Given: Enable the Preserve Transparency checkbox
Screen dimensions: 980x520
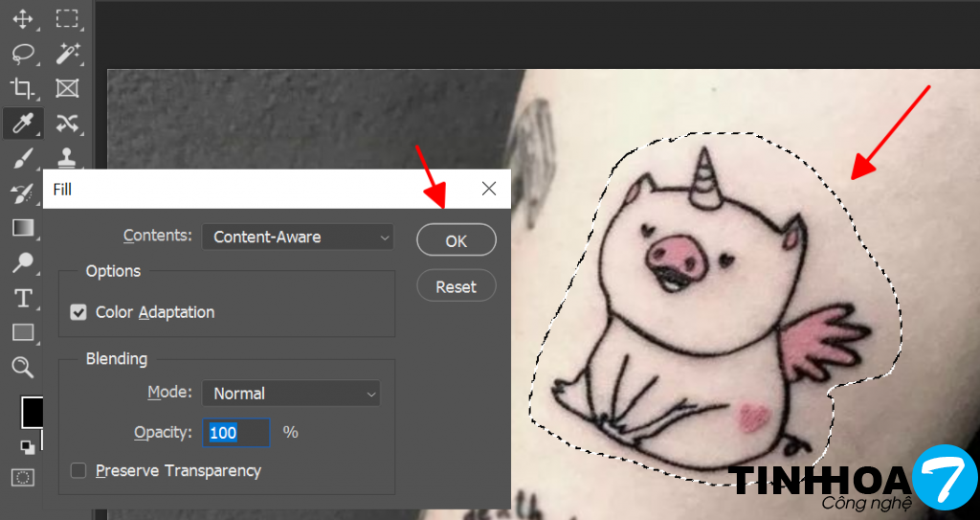Looking at the screenshot, I should point(78,470).
